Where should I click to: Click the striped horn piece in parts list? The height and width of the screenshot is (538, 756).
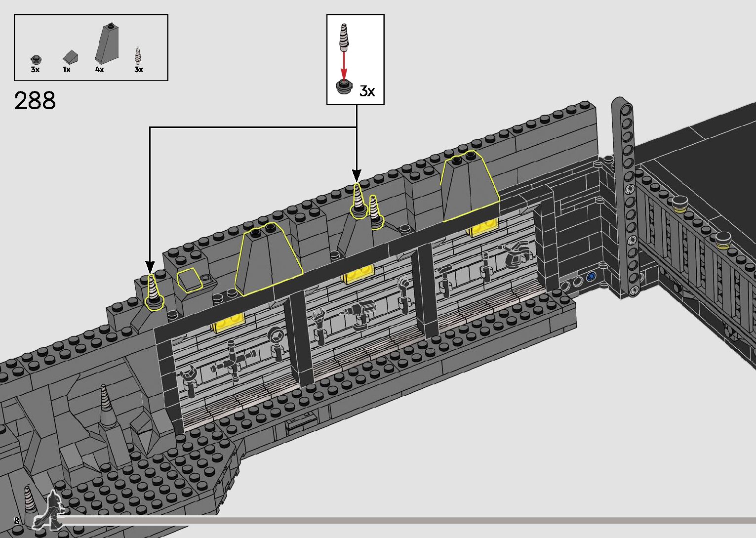pos(139,55)
